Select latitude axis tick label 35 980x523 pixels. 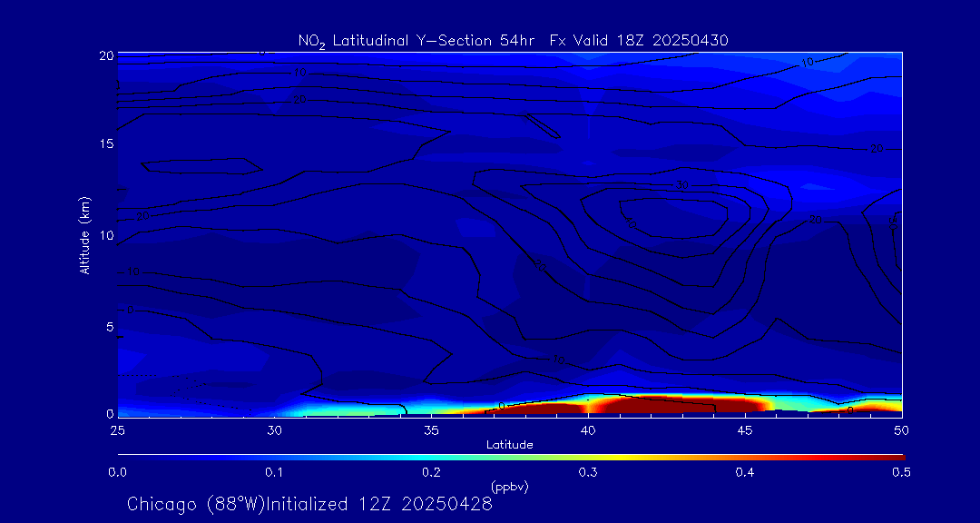click(x=431, y=430)
